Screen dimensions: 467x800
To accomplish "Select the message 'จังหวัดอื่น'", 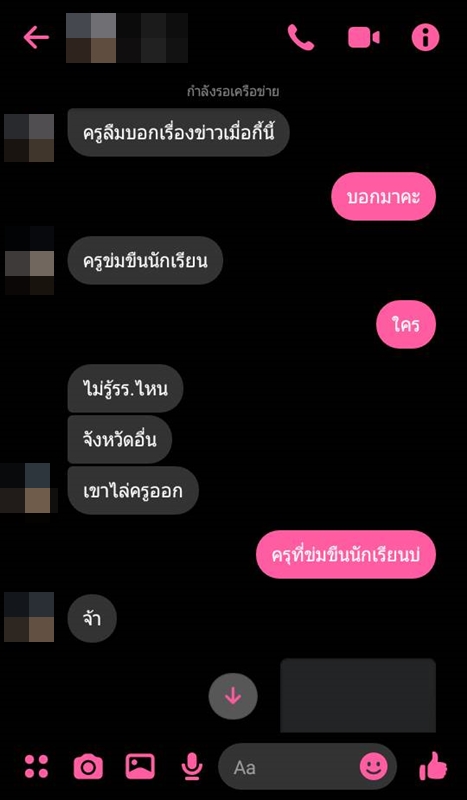I will point(119,439).
